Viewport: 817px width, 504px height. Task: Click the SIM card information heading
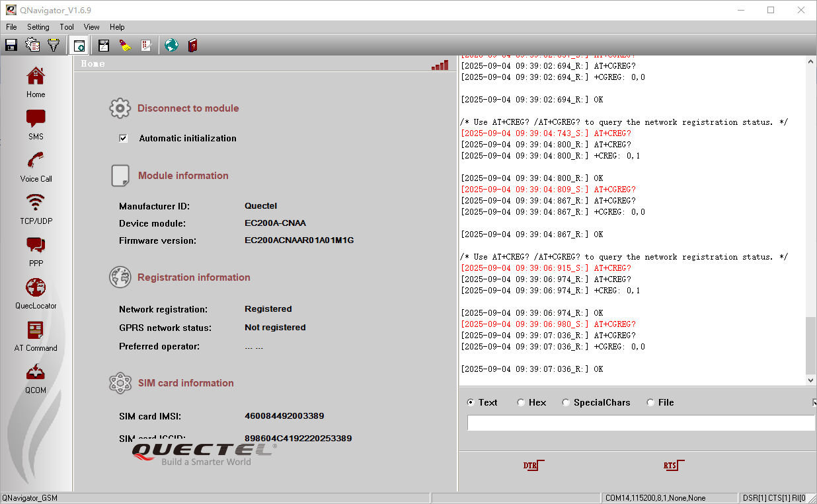click(186, 383)
